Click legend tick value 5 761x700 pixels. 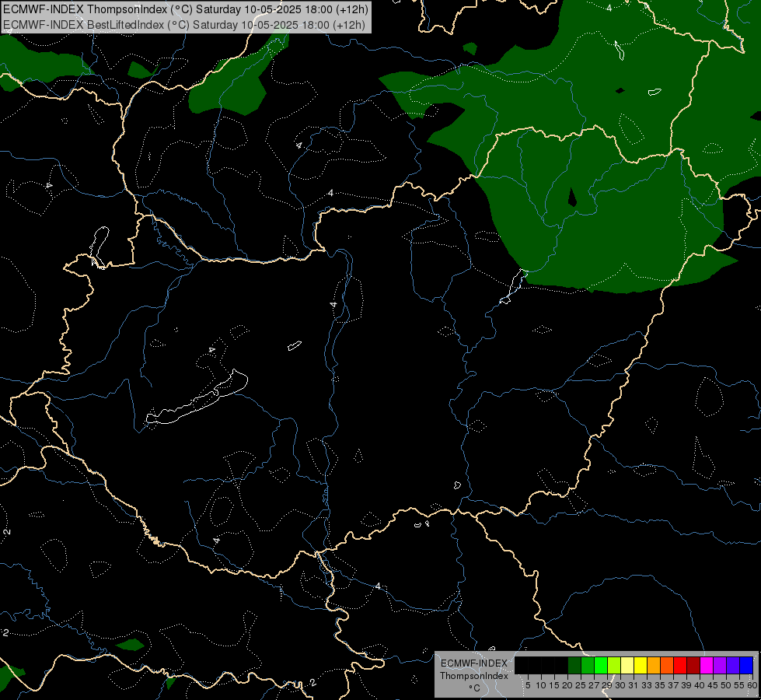pos(528,685)
